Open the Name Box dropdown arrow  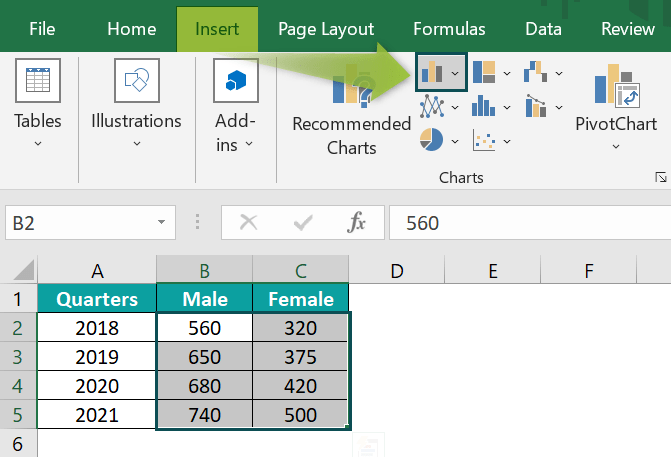[x=161, y=222]
